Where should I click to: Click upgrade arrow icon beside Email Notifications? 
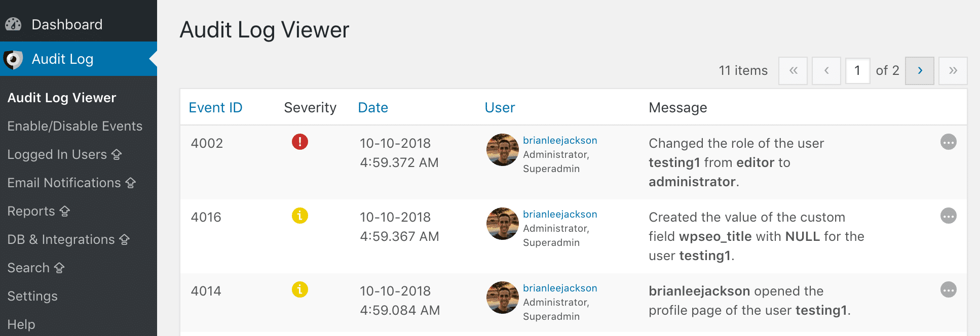(131, 183)
